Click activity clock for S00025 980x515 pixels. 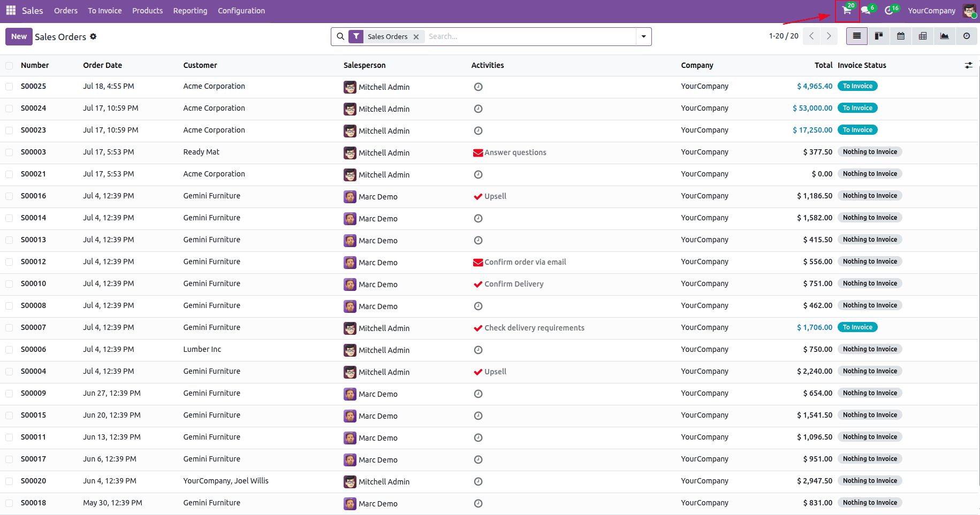(478, 87)
